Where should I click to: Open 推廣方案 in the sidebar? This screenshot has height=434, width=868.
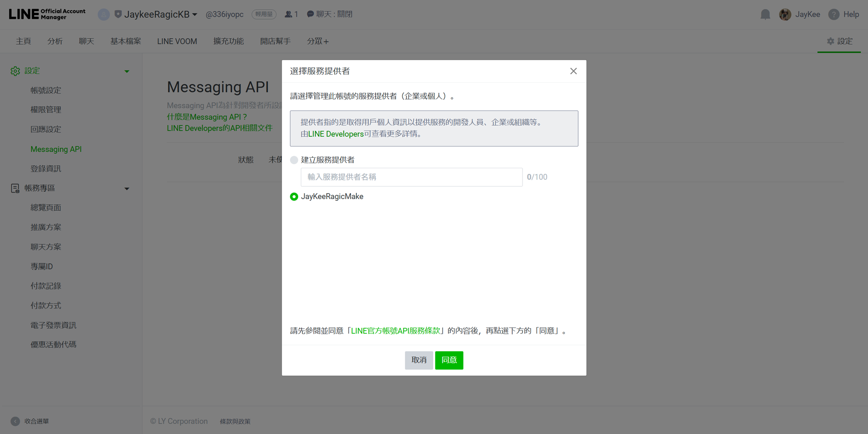(x=46, y=227)
